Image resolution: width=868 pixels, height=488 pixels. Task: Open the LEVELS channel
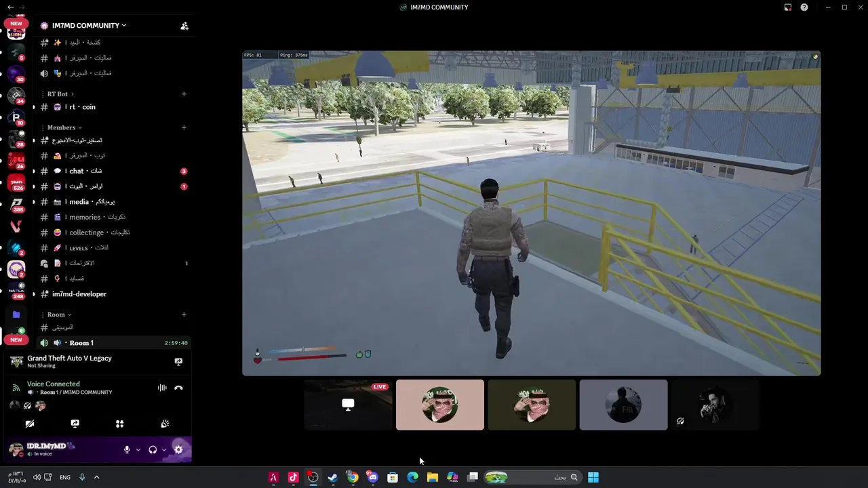[x=112, y=248]
